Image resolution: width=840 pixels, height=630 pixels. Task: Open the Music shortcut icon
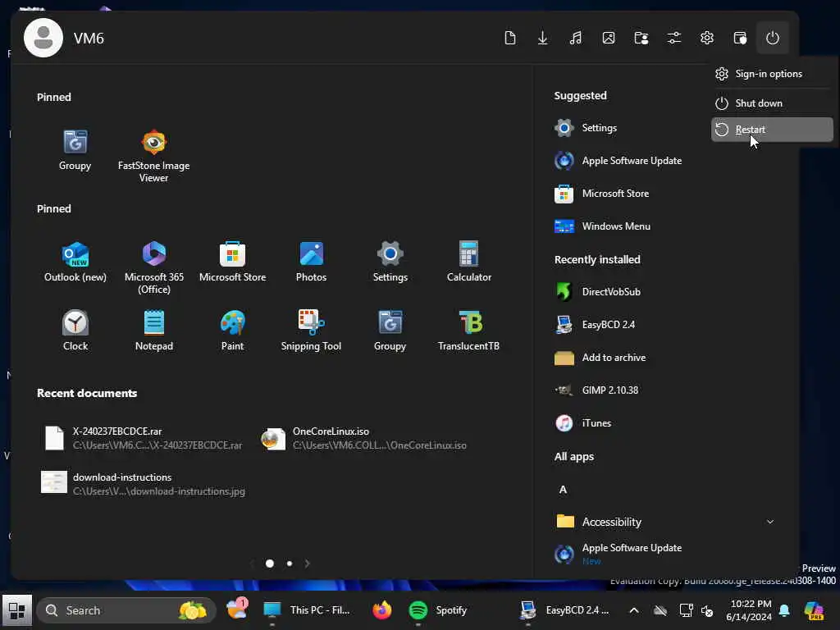coord(575,38)
